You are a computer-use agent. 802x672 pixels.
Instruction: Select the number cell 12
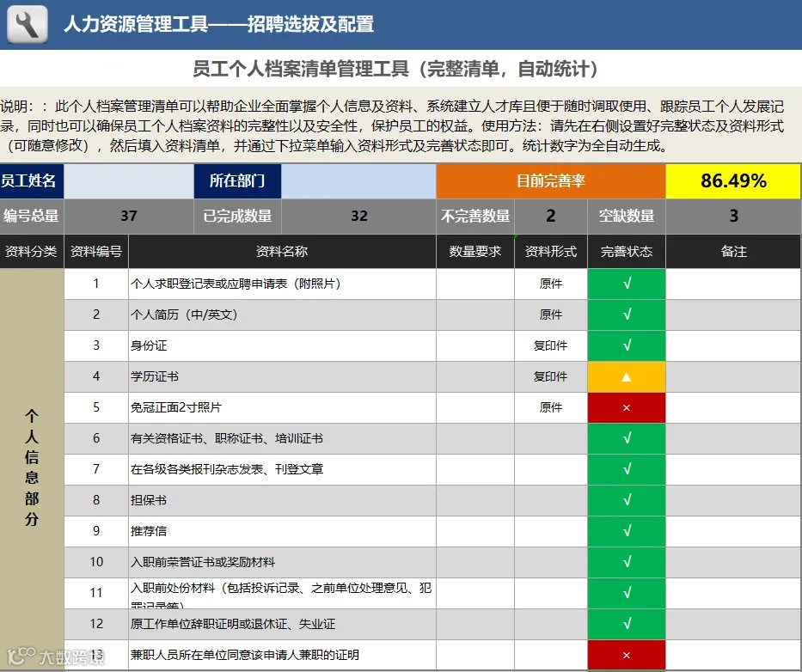coord(96,625)
